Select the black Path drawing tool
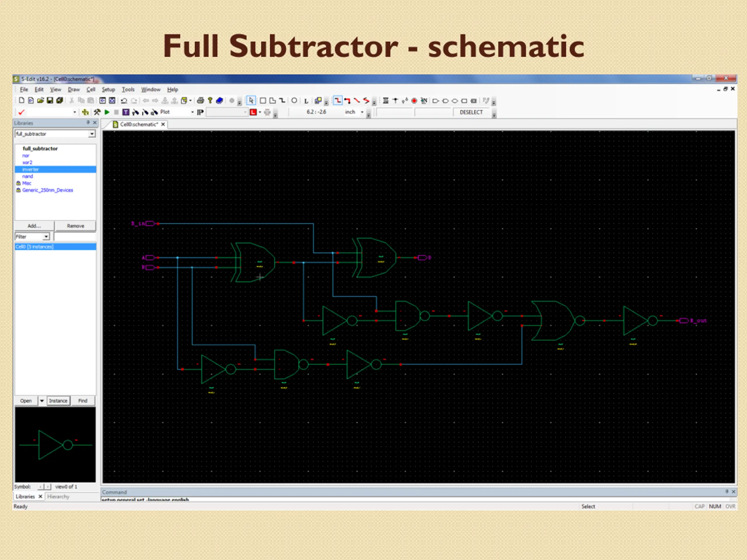The height and width of the screenshot is (560, 747). tap(282, 101)
